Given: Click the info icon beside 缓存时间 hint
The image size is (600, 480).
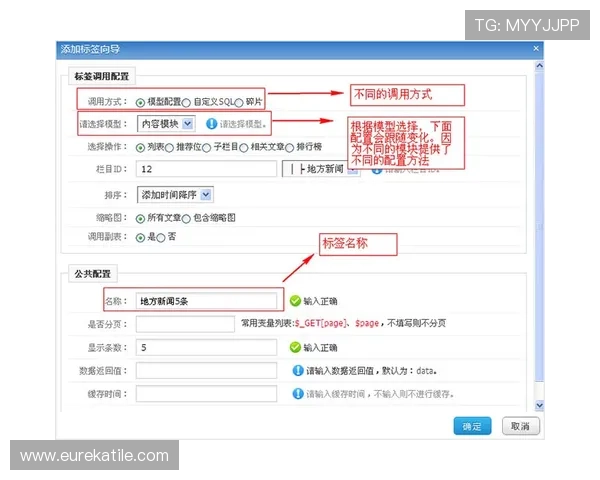Looking at the screenshot, I should click(x=298, y=393).
